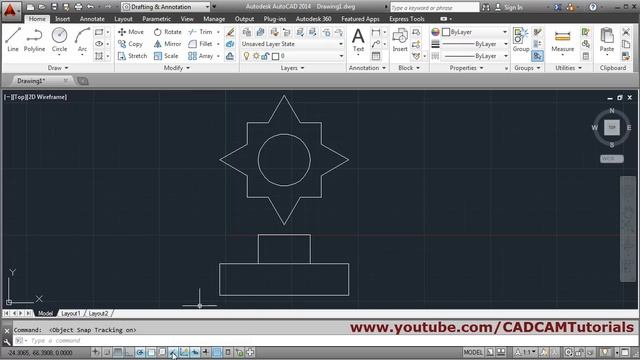
Task: Open Layer Properties manager icon
Action: [247, 32]
